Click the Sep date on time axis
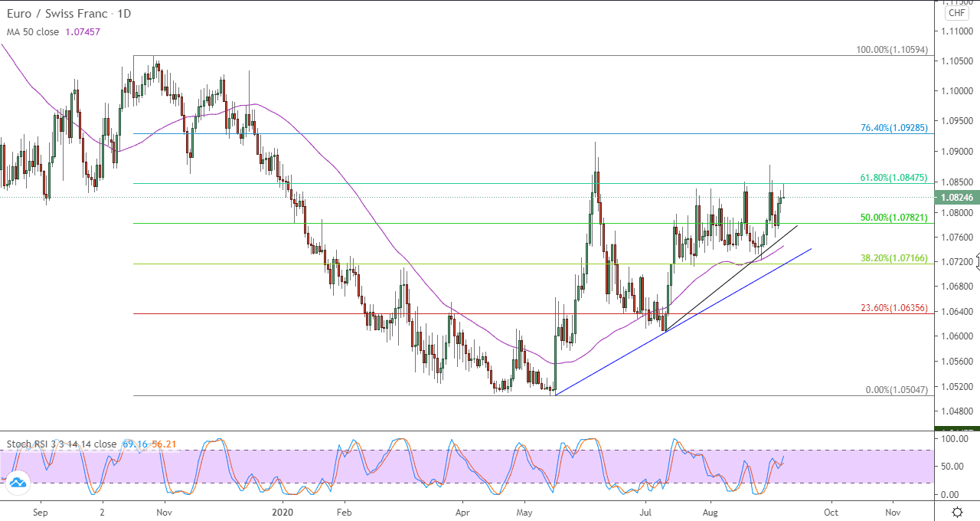Image resolution: width=980 pixels, height=521 pixels. (x=41, y=511)
